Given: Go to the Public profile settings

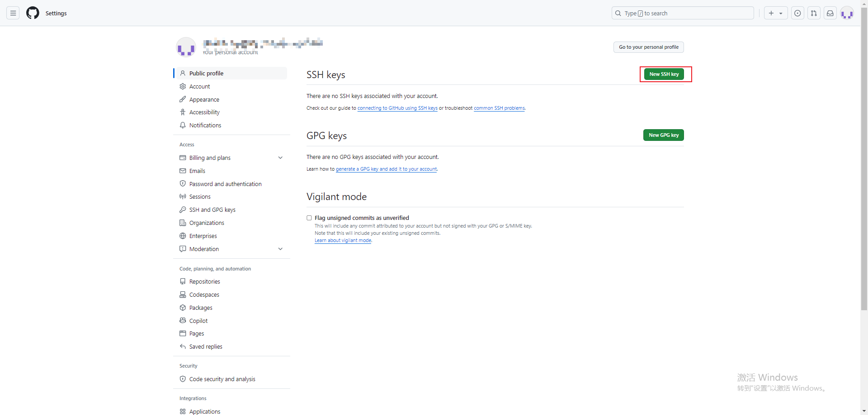Looking at the screenshot, I should click(206, 73).
